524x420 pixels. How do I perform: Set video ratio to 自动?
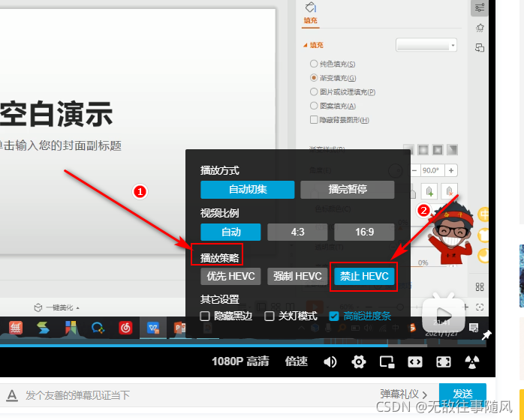(230, 232)
